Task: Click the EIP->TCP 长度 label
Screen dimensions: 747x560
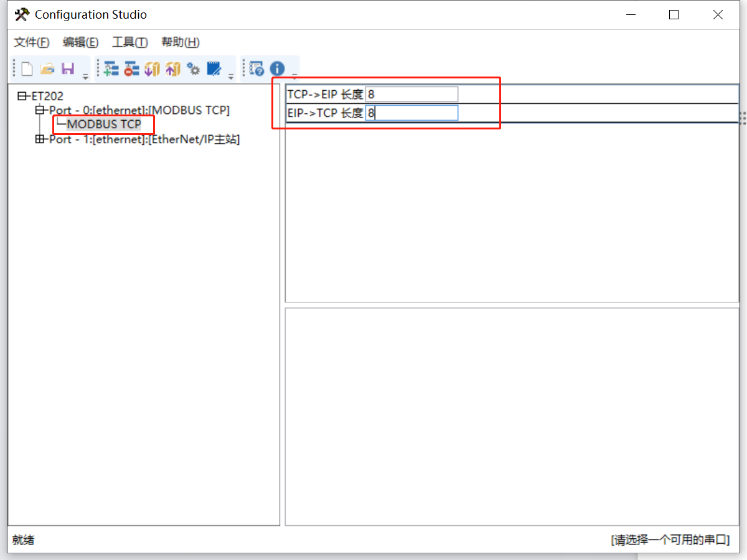Action: click(325, 113)
